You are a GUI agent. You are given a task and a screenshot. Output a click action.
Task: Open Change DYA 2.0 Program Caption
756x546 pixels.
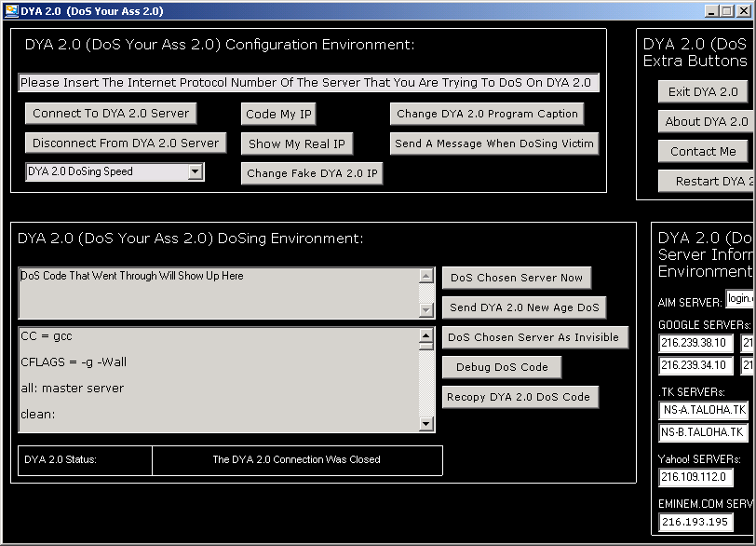(487, 114)
